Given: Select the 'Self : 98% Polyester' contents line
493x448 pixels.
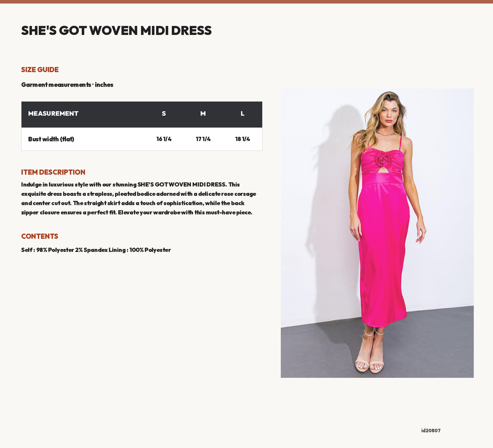Looking at the screenshot, I should (x=96, y=250).
